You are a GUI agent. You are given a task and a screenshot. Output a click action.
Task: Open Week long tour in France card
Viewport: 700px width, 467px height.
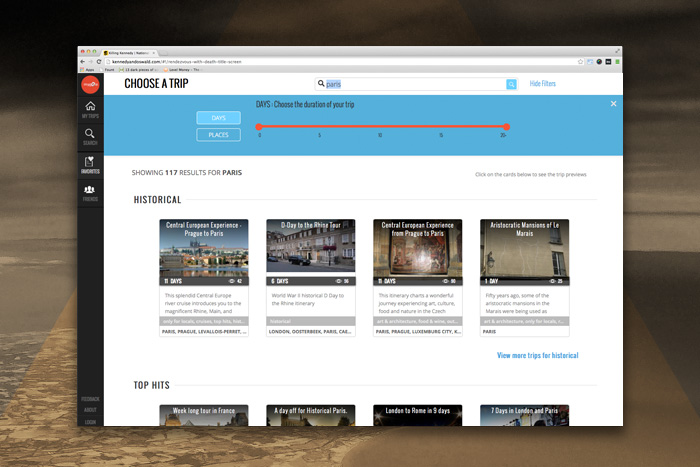204,415
